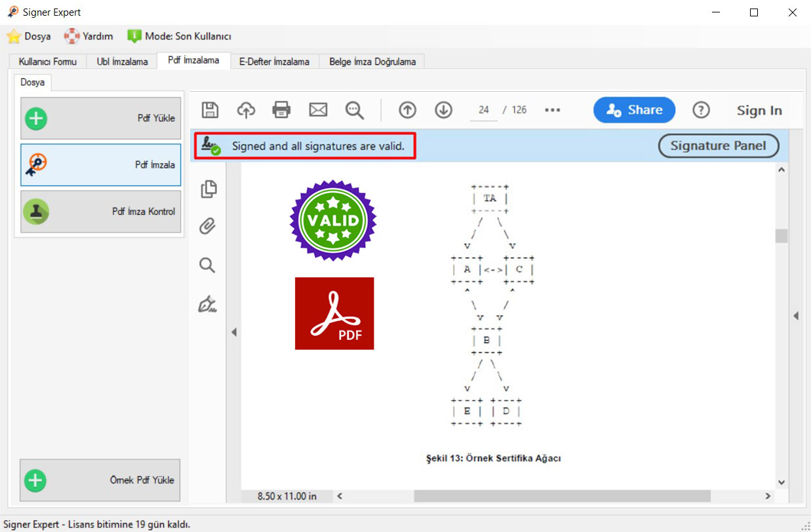Viewport: 811px width, 532px height.
Task: Click the green plus icon on Örnek Pdf Yükle
Action: 36,480
